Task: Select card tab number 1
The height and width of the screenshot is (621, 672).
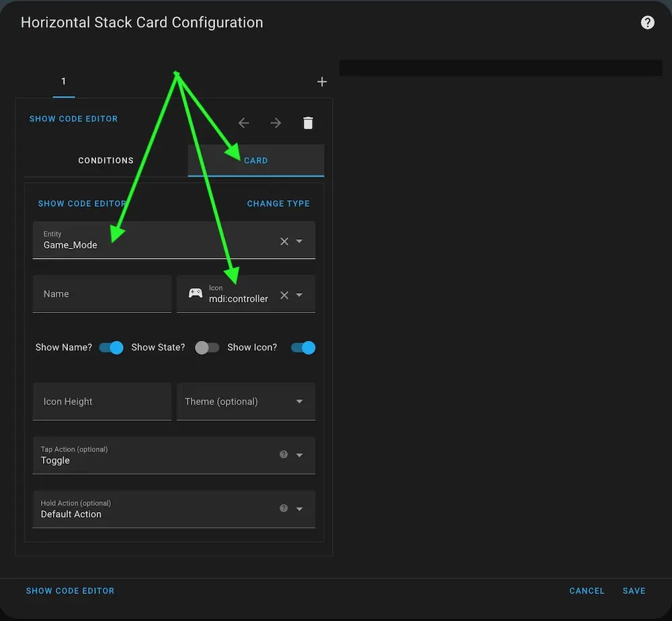Action: click(63, 81)
